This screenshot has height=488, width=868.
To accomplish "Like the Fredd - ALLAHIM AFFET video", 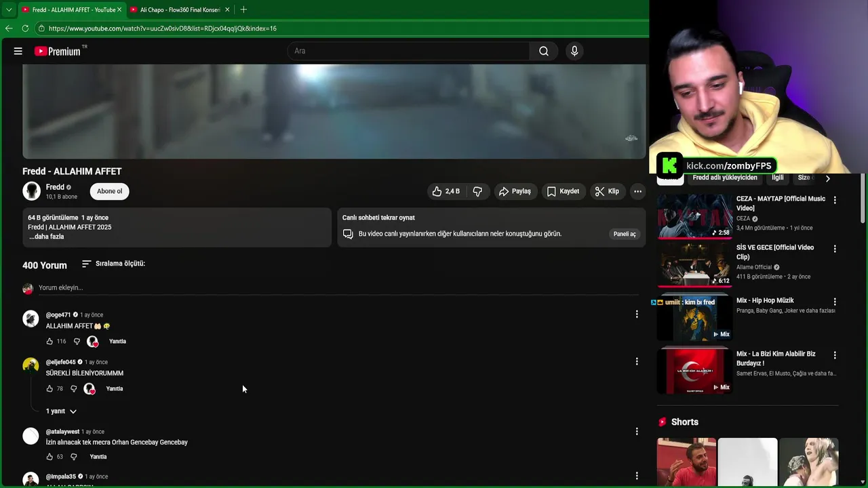I will point(446,191).
